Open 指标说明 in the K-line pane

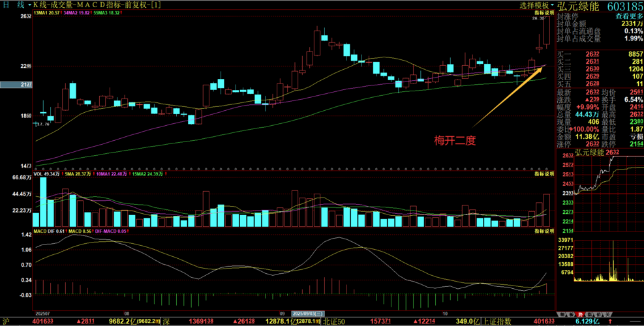click(544, 13)
